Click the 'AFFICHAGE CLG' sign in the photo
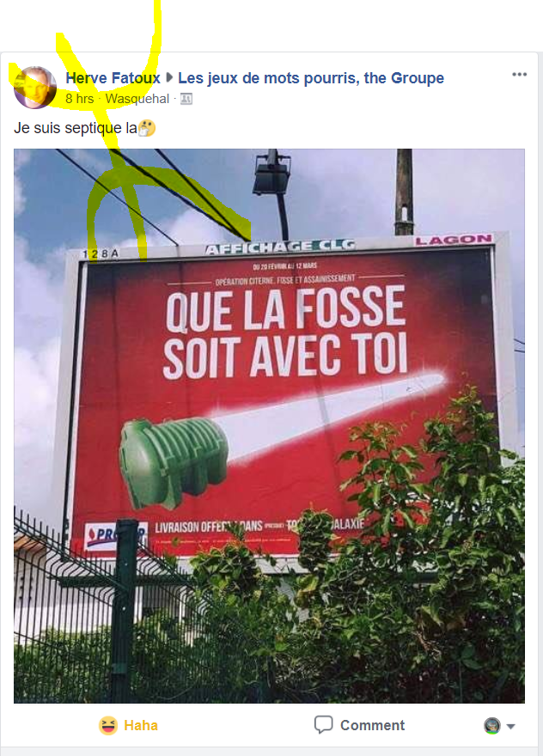 coord(280,247)
